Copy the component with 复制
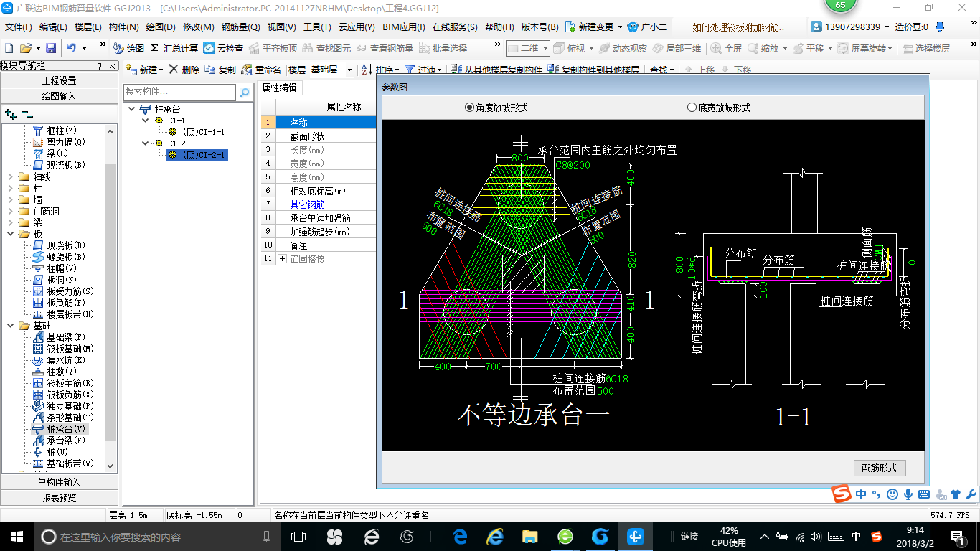 tap(220, 70)
